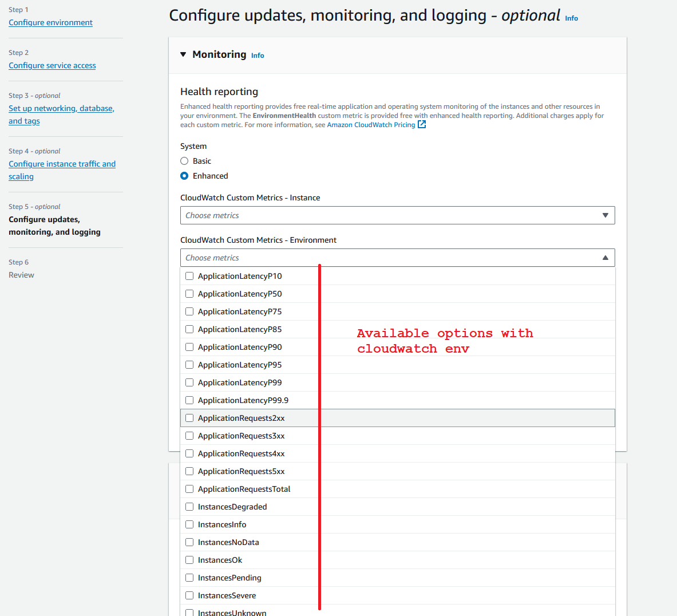This screenshot has width=677, height=616.
Task: Check the InstancesDegraded checkbox
Action: 189,507
